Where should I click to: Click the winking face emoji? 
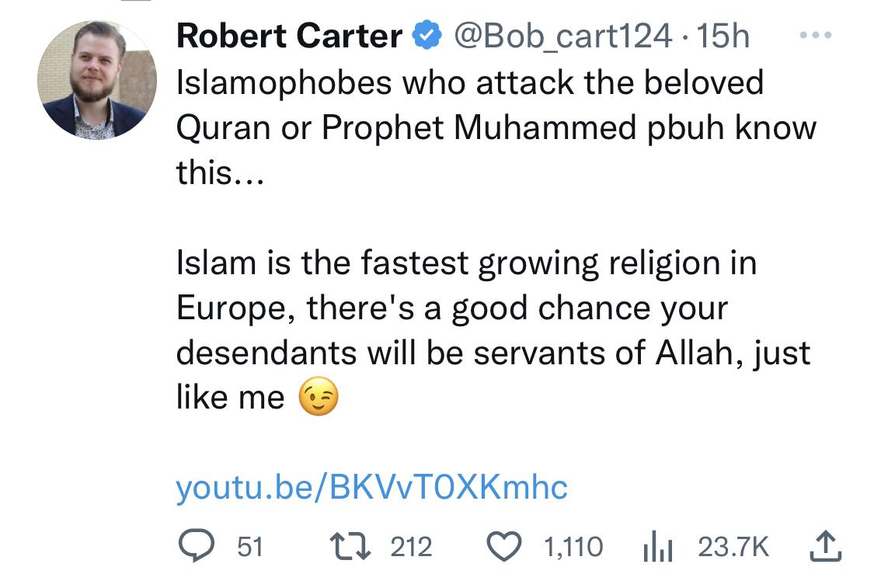pyautogui.click(x=319, y=398)
